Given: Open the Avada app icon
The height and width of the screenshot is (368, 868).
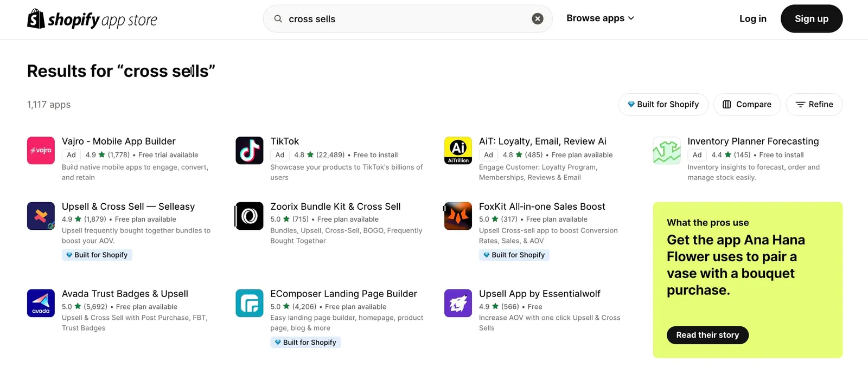Looking at the screenshot, I should tap(41, 303).
